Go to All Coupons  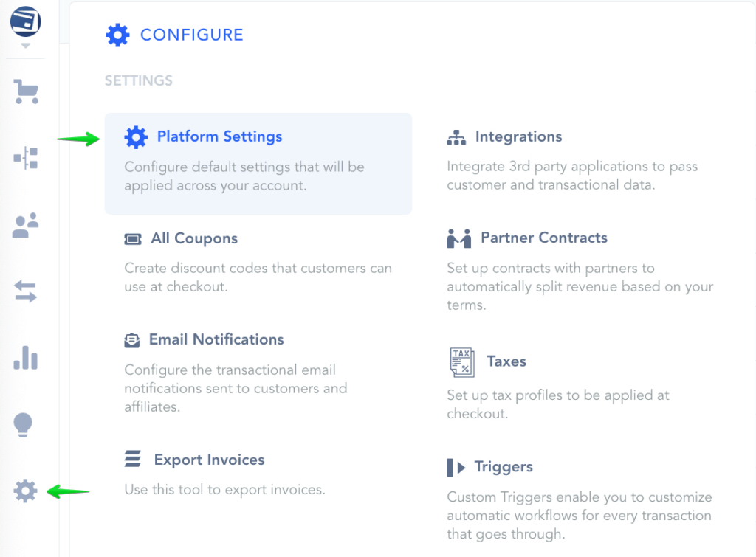194,238
